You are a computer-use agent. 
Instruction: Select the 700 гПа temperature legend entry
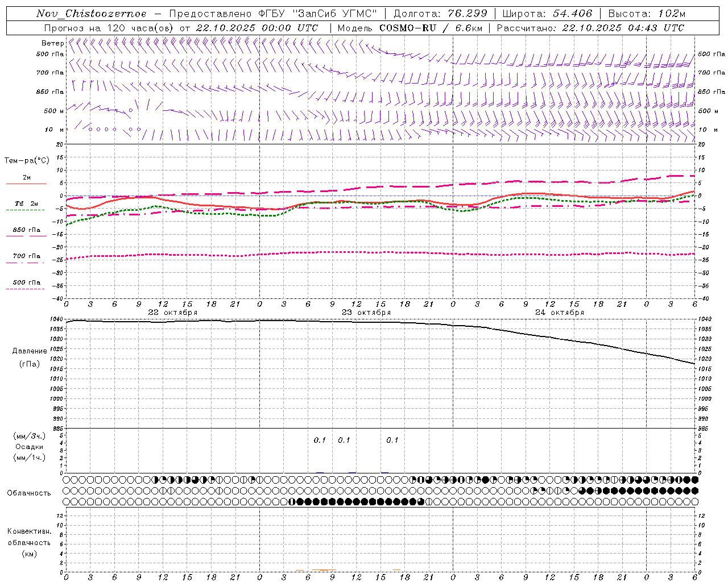27,256
